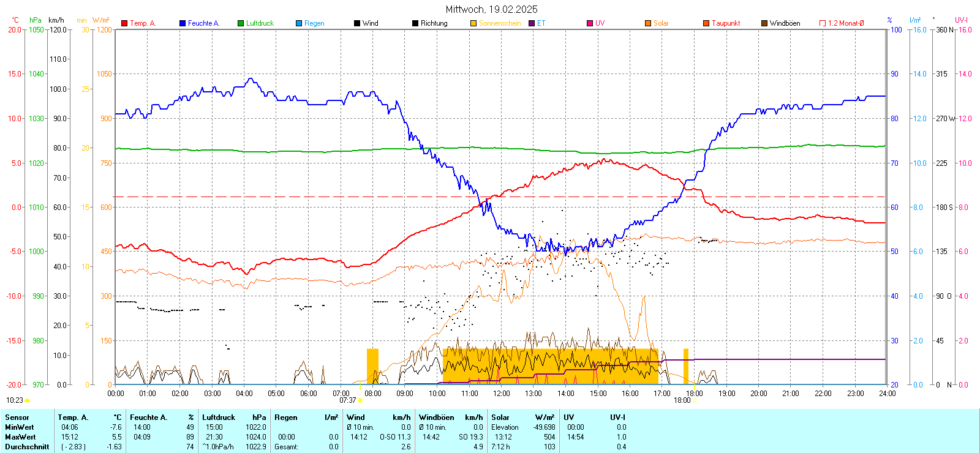Click the sunrise icon next to 07:37
The height and width of the screenshot is (453, 980).
coord(360,400)
